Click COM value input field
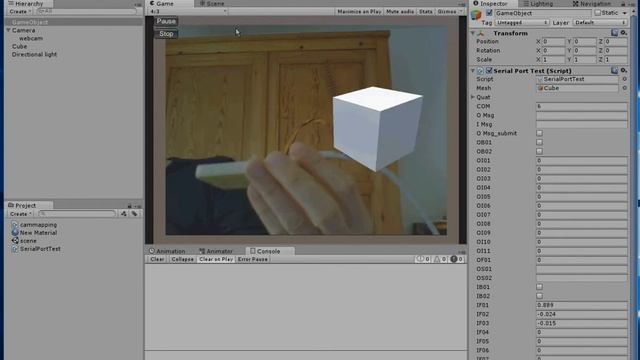 coord(582,106)
